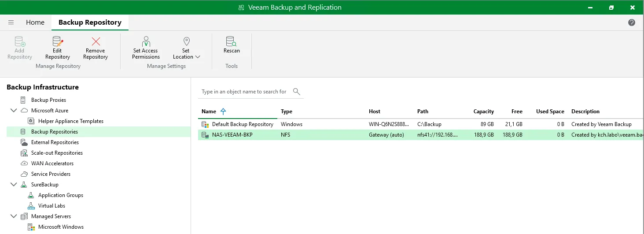Open the help question mark icon
Image resolution: width=644 pixels, height=234 pixels.
[x=632, y=22]
